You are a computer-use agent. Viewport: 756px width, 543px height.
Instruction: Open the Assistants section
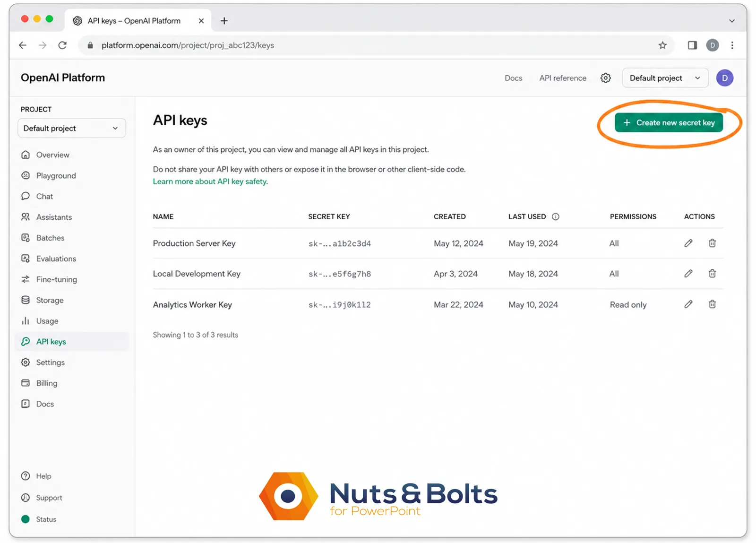click(72, 217)
